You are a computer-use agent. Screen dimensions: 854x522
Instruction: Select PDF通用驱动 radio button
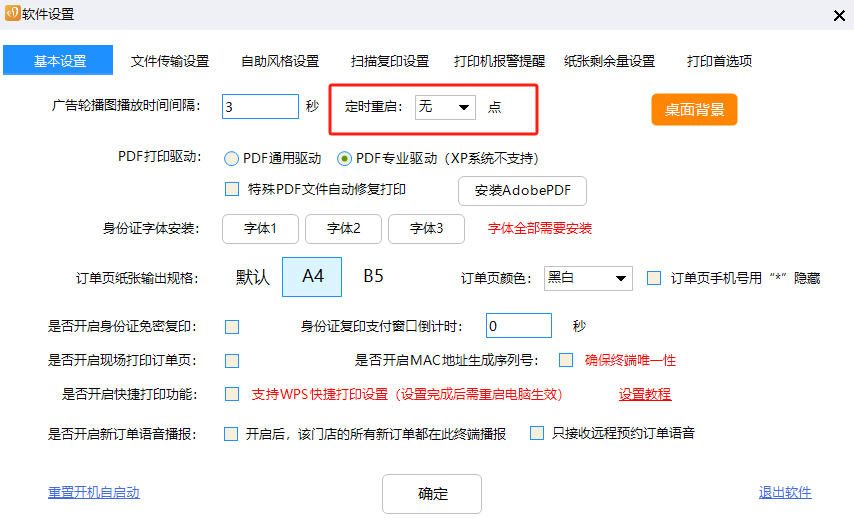tap(232, 158)
